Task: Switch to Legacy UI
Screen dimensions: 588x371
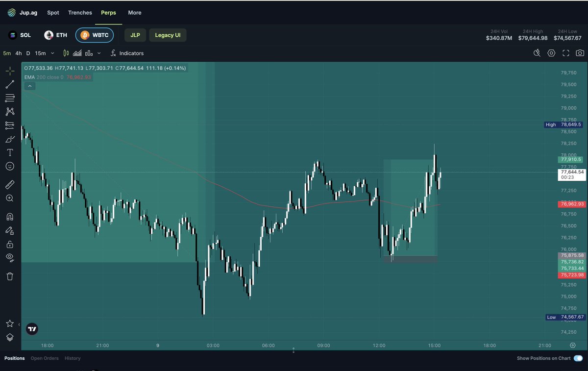Action: click(x=168, y=35)
